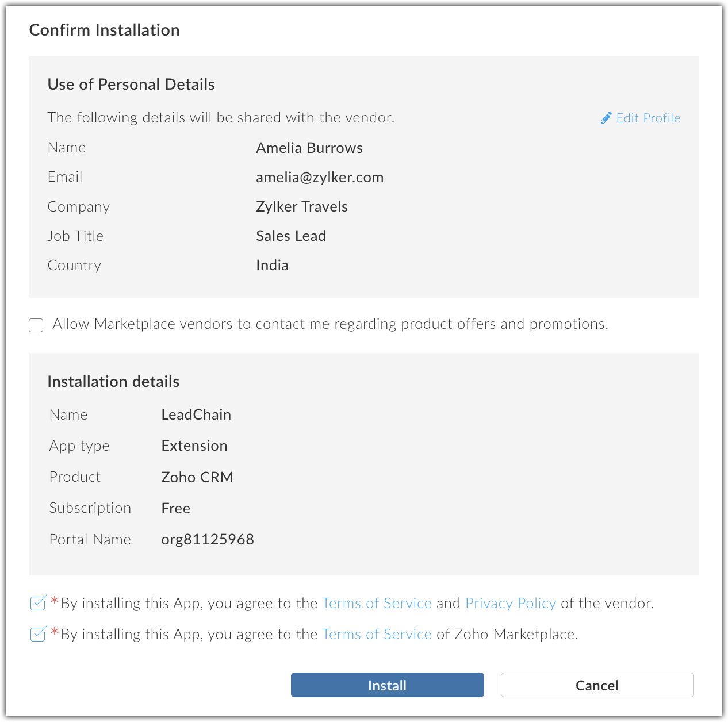Enable Marketplace vendor contact checkbox
This screenshot has height=722, width=728.
click(x=36, y=325)
